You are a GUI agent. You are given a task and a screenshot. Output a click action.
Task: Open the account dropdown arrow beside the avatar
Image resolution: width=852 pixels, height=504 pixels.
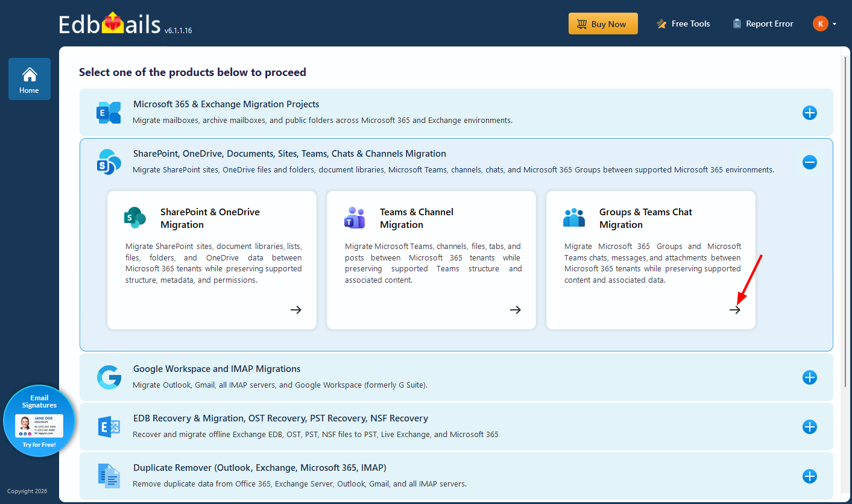835,24
